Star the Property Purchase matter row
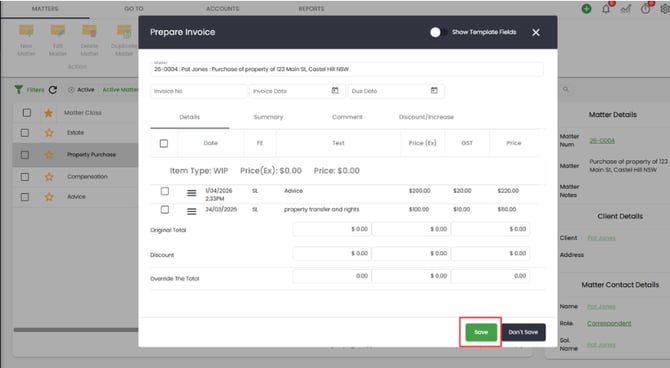Screen dimensions: 670x368 point(49,155)
